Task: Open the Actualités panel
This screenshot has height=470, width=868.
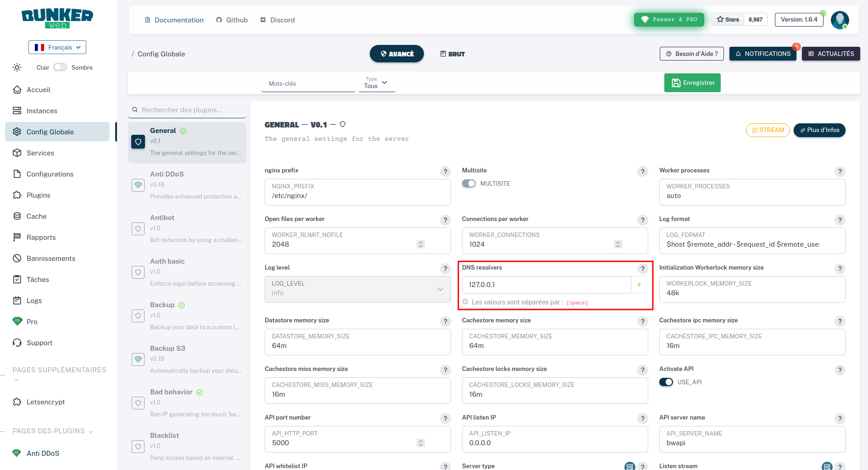Action: [831, 54]
